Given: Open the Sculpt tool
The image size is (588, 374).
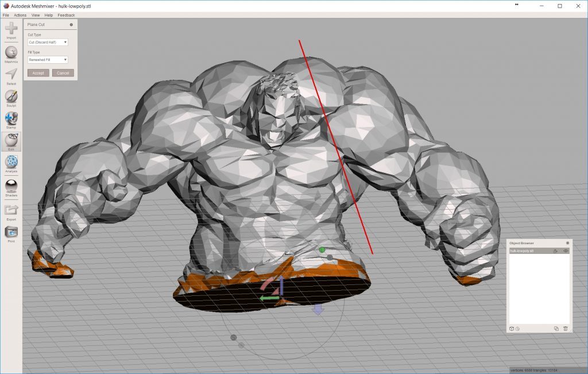Looking at the screenshot, I should tap(11, 96).
